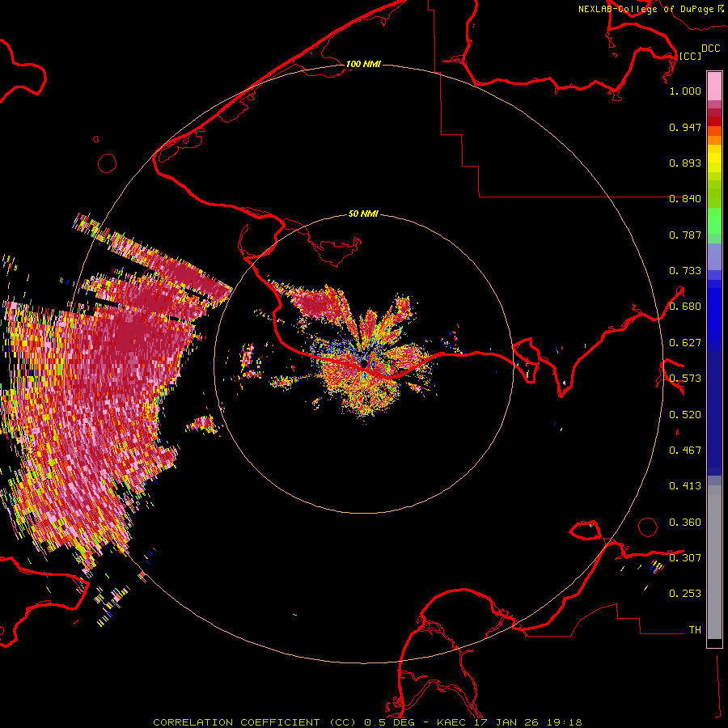Click the DCC label above color scale
The width and height of the screenshot is (728, 728).
(x=710, y=49)
